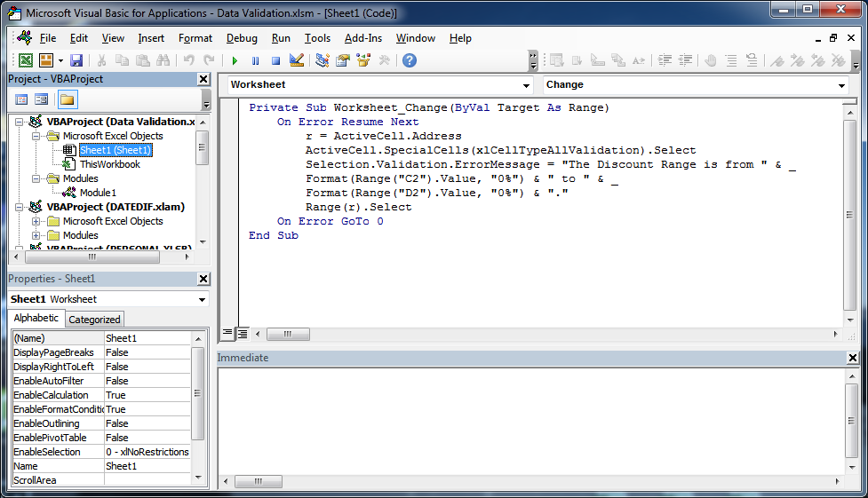Undo the last action
Viewport: 868px width, 498px height.
(x=188, y=60)
